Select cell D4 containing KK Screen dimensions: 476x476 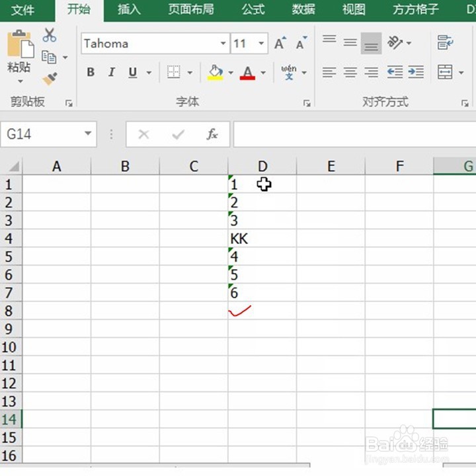(262, 239)
